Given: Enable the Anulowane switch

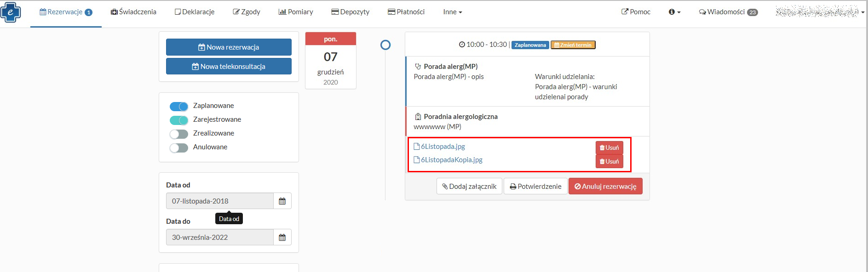Looking at the screenshot, I should click(x=179, y=148).
